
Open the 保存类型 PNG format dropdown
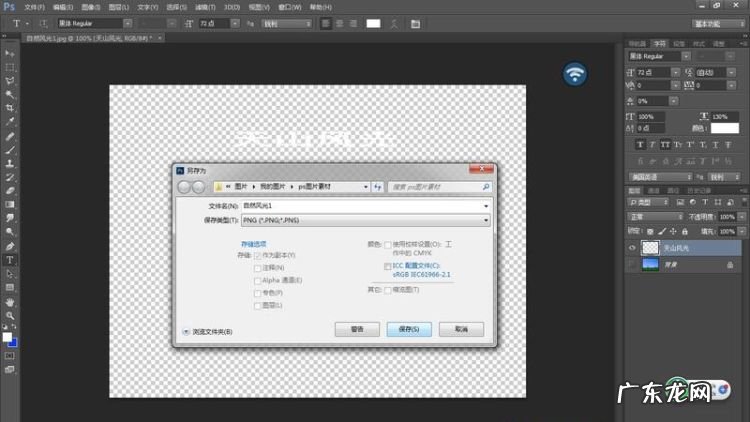pyautogui.click(x=365, y=220)
